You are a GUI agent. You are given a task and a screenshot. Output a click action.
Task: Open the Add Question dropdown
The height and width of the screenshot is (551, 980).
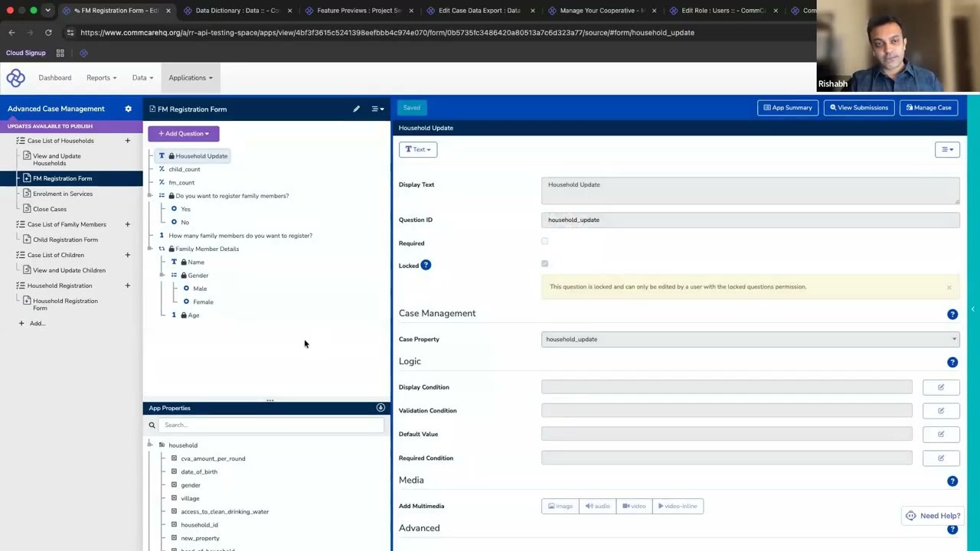coord(184,133)
